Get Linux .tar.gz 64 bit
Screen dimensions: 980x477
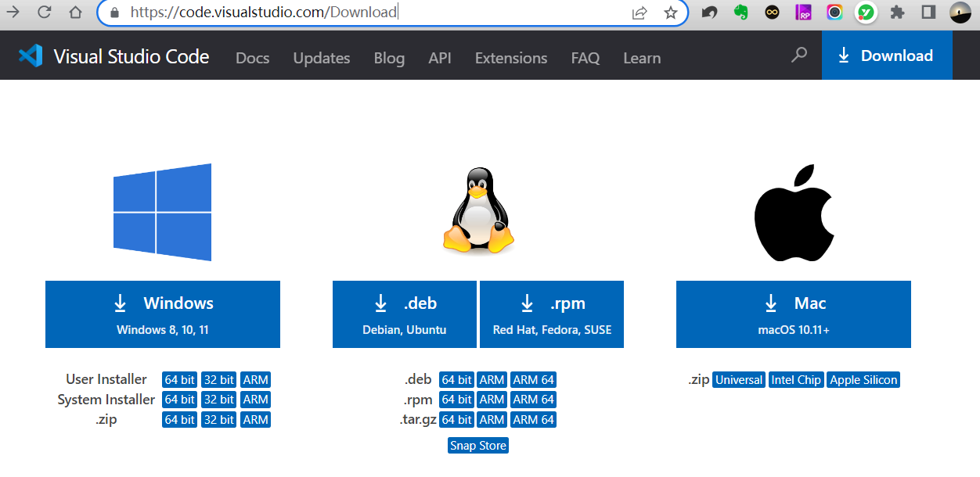click(456, 420)
